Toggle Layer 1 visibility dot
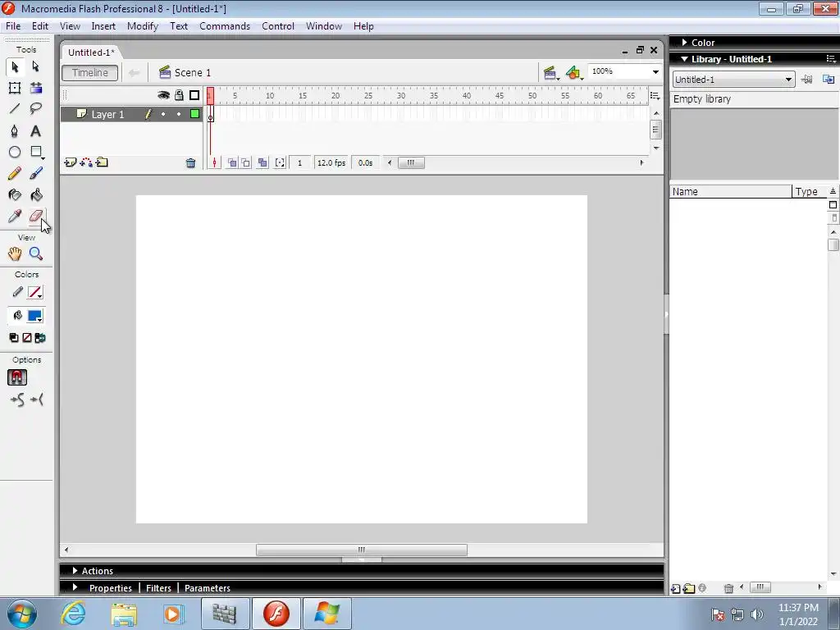 (163, 114)
